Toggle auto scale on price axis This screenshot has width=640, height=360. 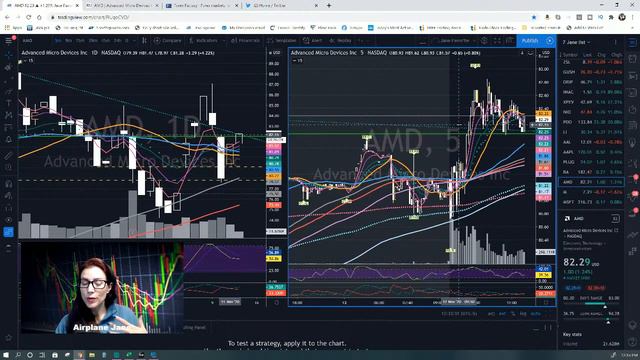coord(536,314)
